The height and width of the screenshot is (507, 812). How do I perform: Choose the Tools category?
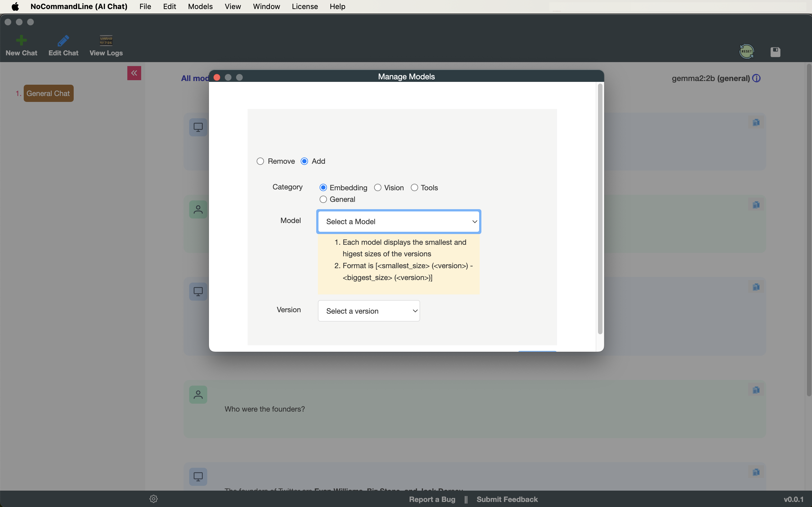[x=414, y=187]
